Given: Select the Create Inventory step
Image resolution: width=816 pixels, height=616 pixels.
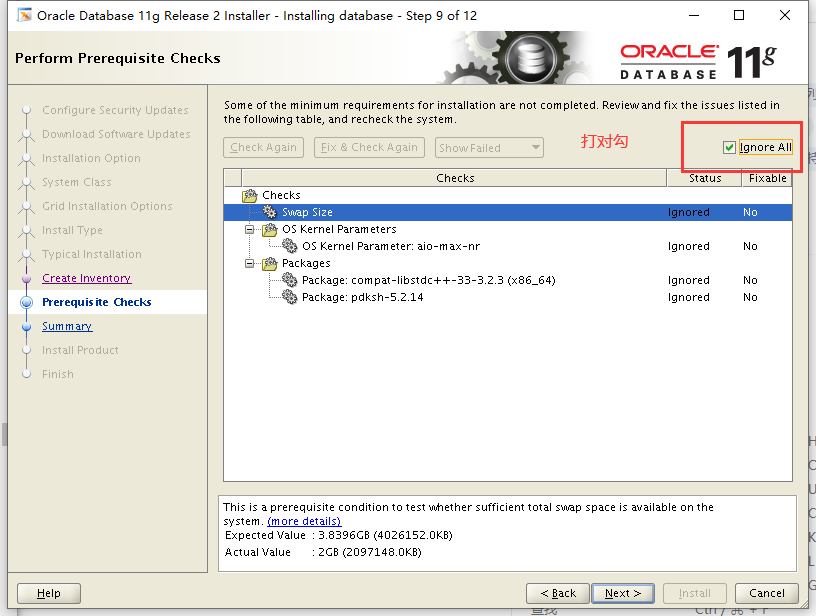Looking at the screenshot, I should (86, 278).
